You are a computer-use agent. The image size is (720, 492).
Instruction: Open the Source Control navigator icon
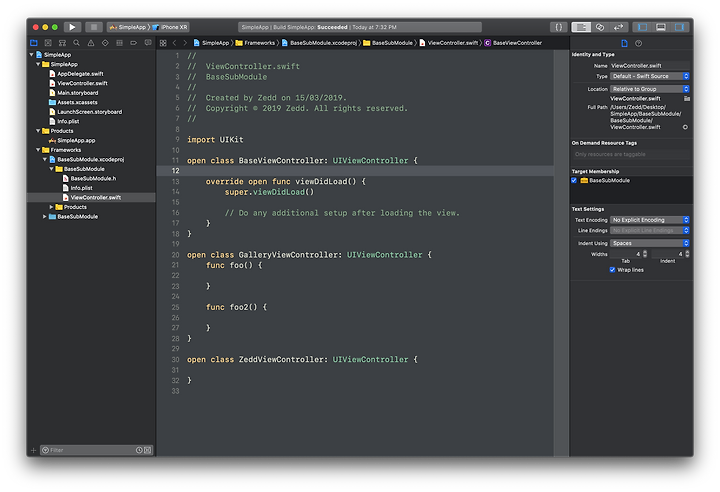click(48, 43)
